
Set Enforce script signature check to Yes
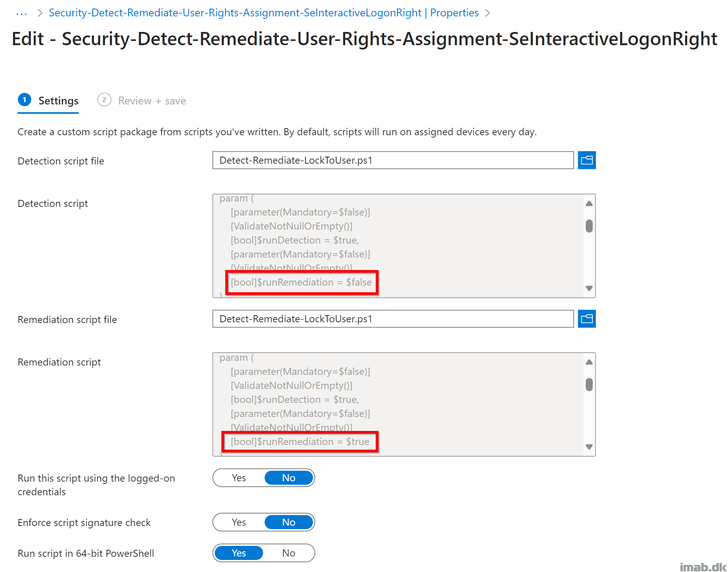[x=239, y=523]
